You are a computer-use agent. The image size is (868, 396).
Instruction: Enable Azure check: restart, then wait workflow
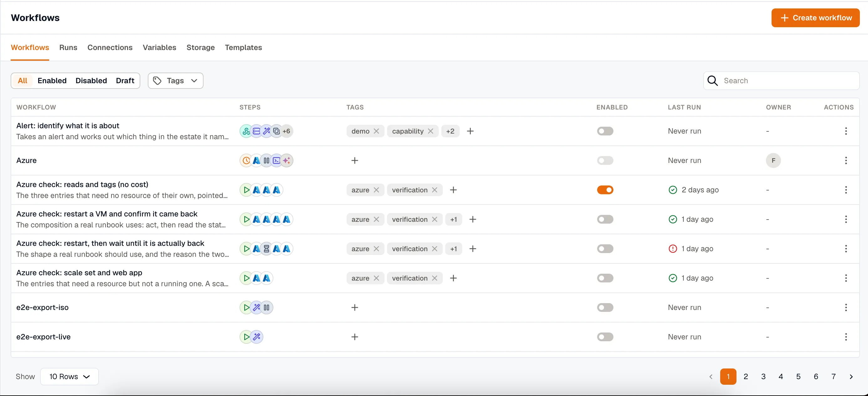click(x=605, y=248)
